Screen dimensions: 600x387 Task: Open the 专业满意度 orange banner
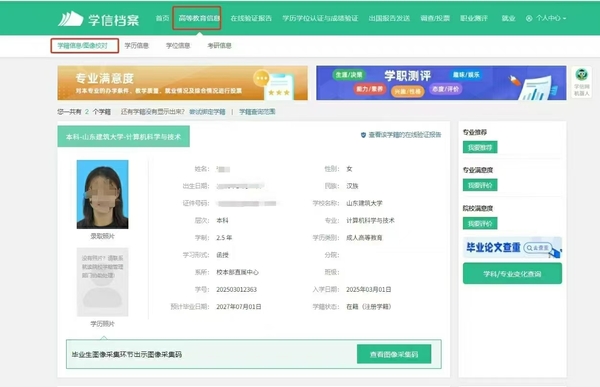point(183,83)
